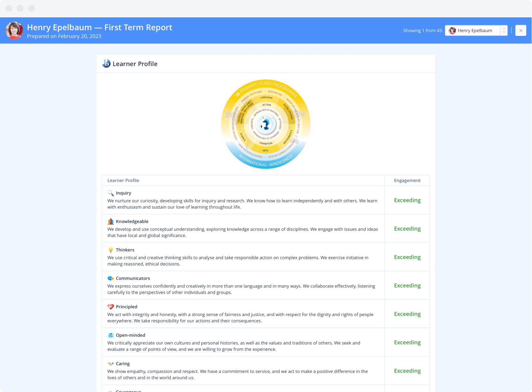Click the Communicators speech bubble icon
The width and height of the screenshot is (532, 392).
click(111, 278)
